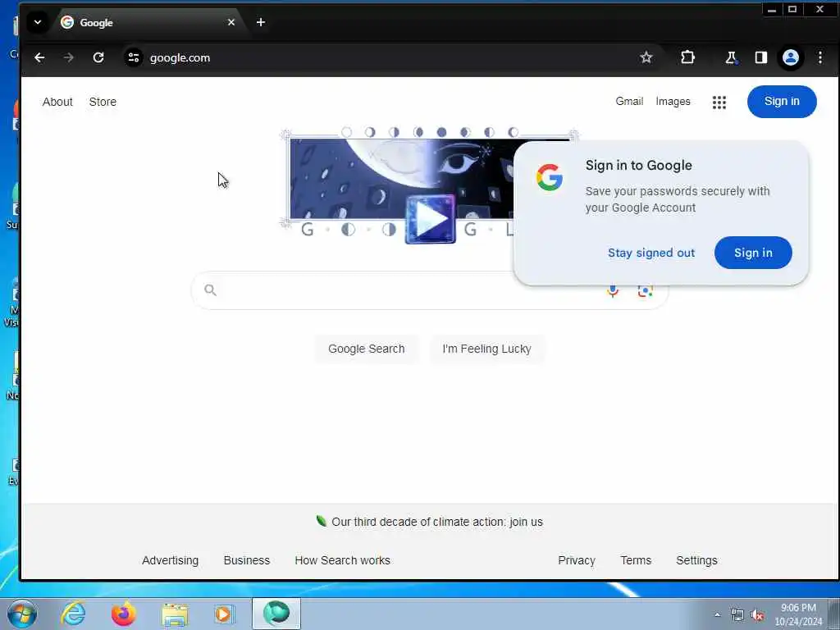View site information icon in address bar

(134, 57)
